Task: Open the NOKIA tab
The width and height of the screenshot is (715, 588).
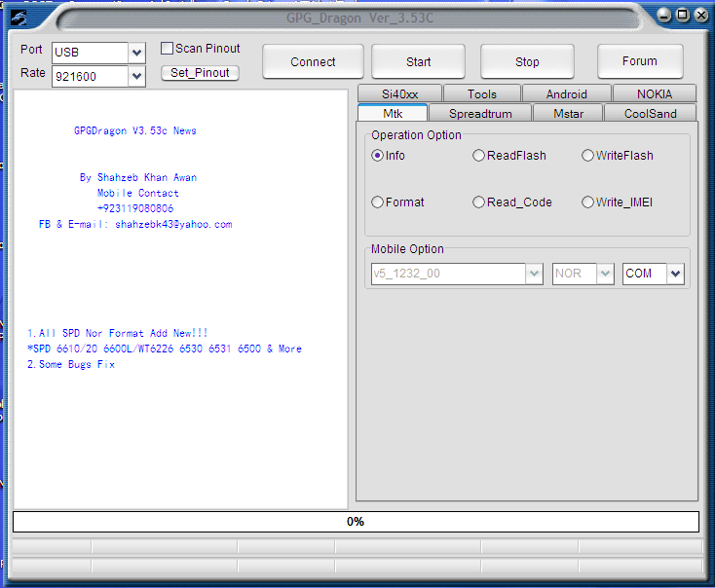Action: (x=655, y=93)
